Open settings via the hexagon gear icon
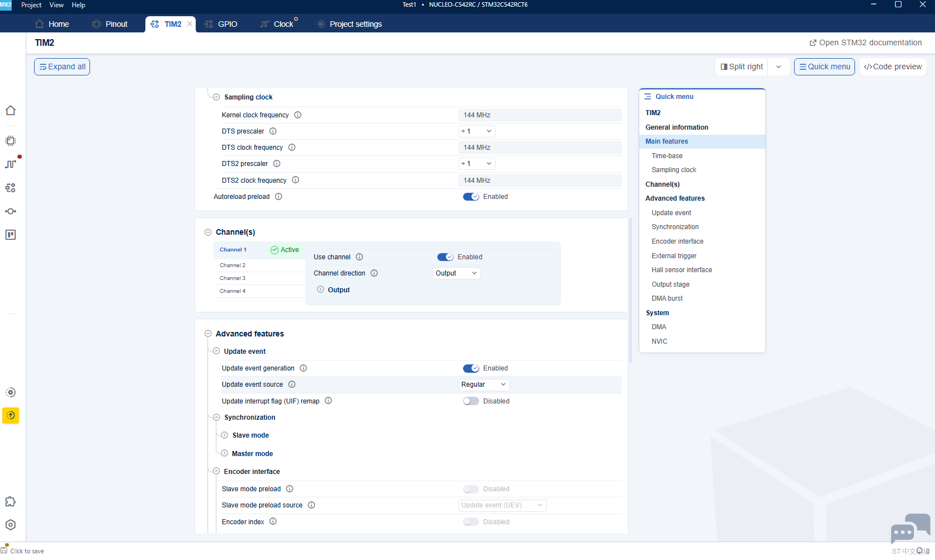The image size is (935, 560). (11, 525)
